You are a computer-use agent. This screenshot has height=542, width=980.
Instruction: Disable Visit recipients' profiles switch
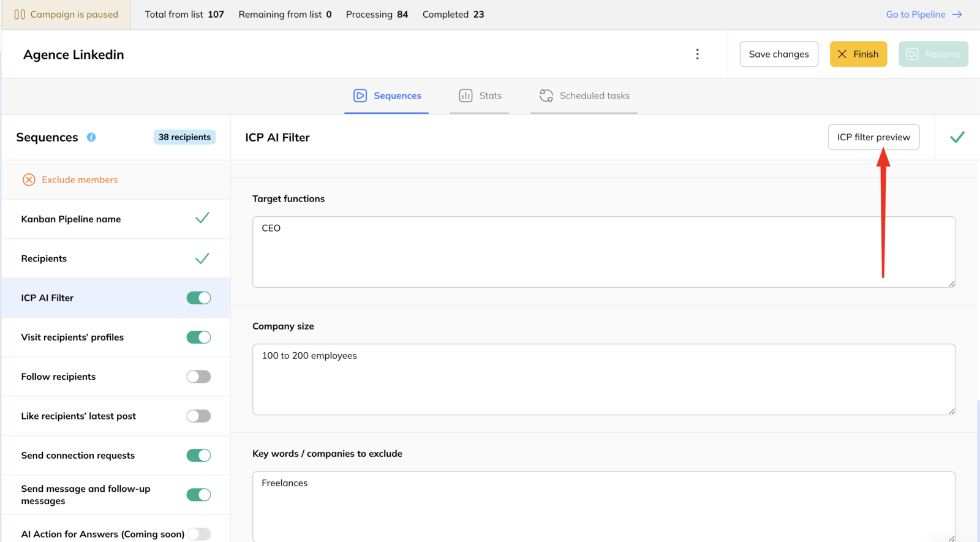tap(198, 337)
